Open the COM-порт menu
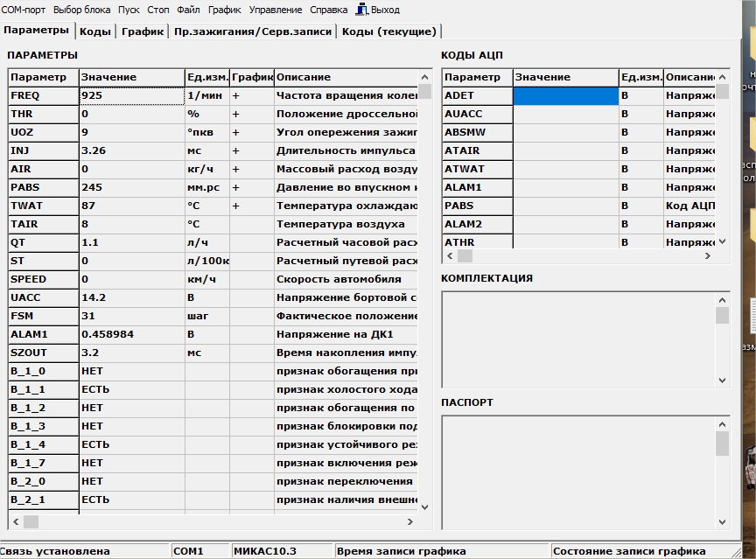This screenshot has height=559, width=756. click(x=25, y=10)
